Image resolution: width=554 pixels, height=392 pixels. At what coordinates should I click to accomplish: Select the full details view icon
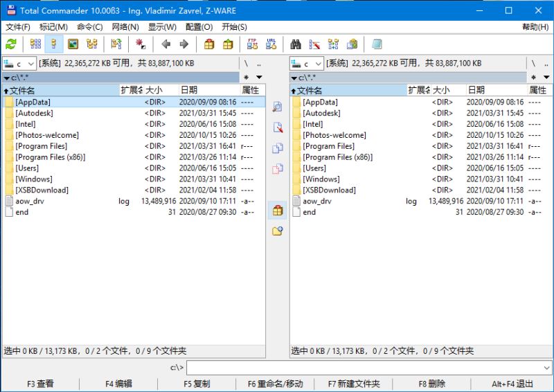coord(54,44)
